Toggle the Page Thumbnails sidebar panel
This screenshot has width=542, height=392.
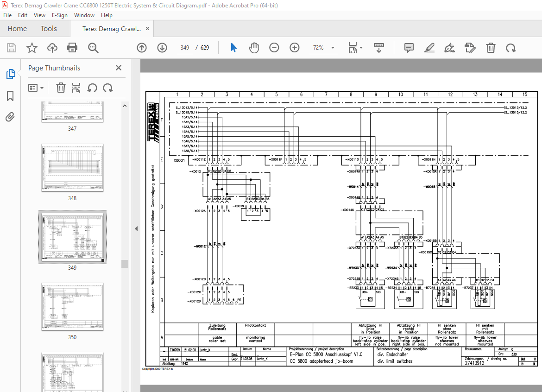(x=12, y=74)
